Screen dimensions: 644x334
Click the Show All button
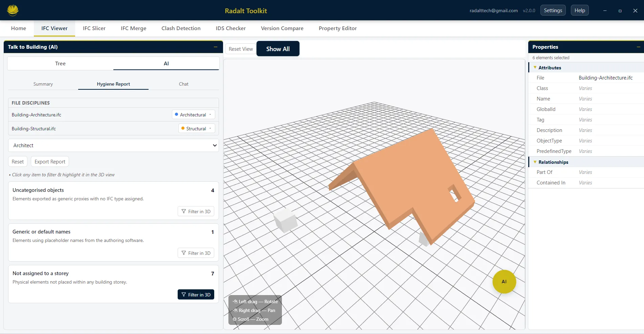278,49
